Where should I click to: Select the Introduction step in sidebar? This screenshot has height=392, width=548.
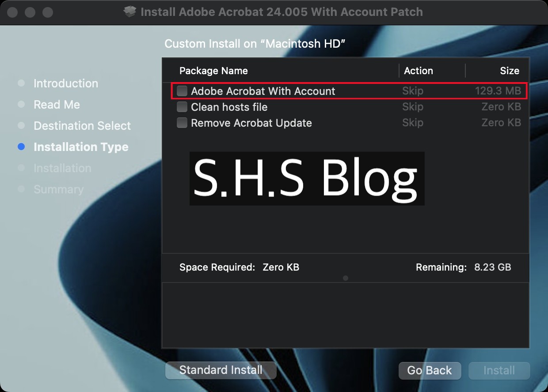point(66,83)
